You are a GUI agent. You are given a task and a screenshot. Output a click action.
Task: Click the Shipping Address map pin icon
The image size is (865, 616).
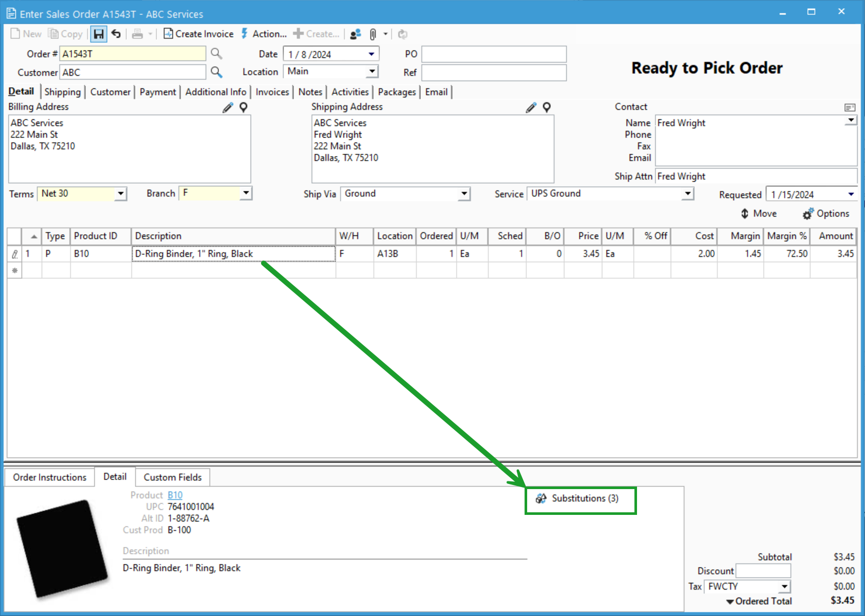point(547,107)
